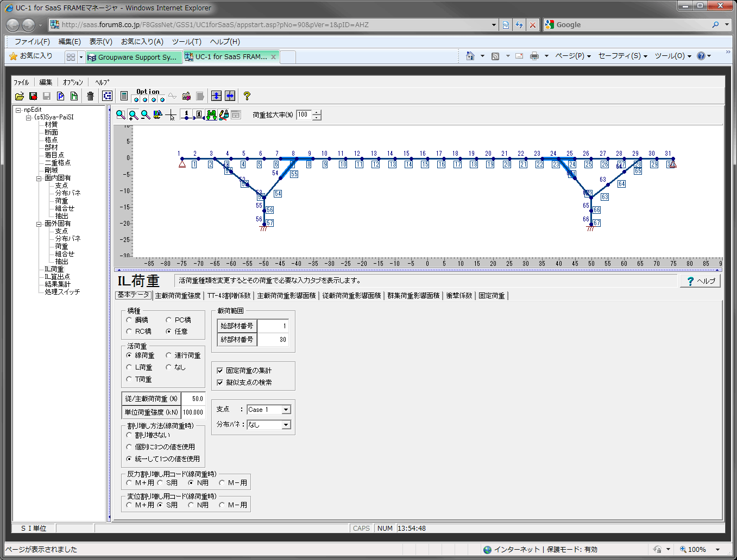Uncheck 擬似支点の検索 checkbox
The height and width of the screenshot is (560, 737).
point(220,383)
